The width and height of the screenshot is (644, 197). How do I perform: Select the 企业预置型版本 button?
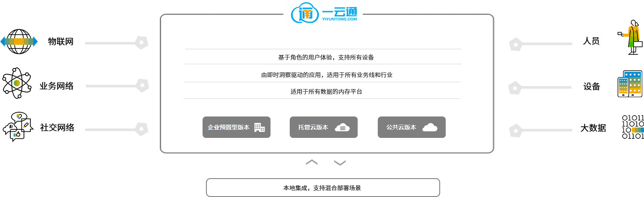click(236, 127)
